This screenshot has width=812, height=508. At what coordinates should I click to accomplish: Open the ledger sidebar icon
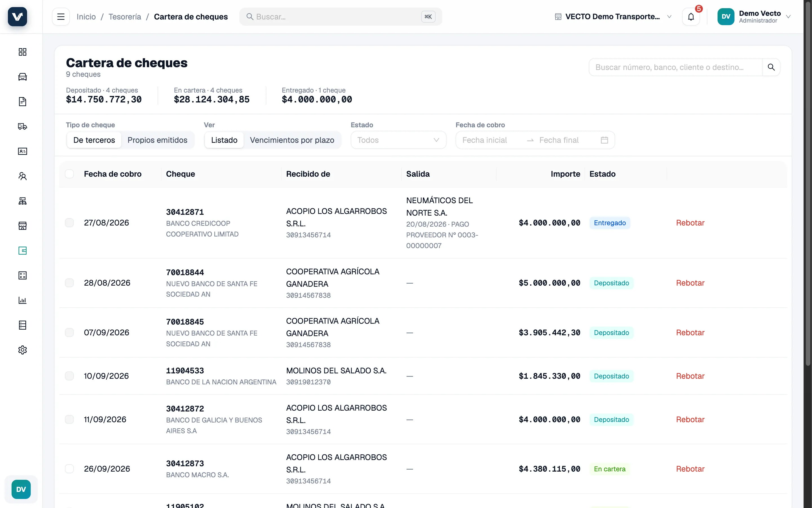[x=23, y=325]
